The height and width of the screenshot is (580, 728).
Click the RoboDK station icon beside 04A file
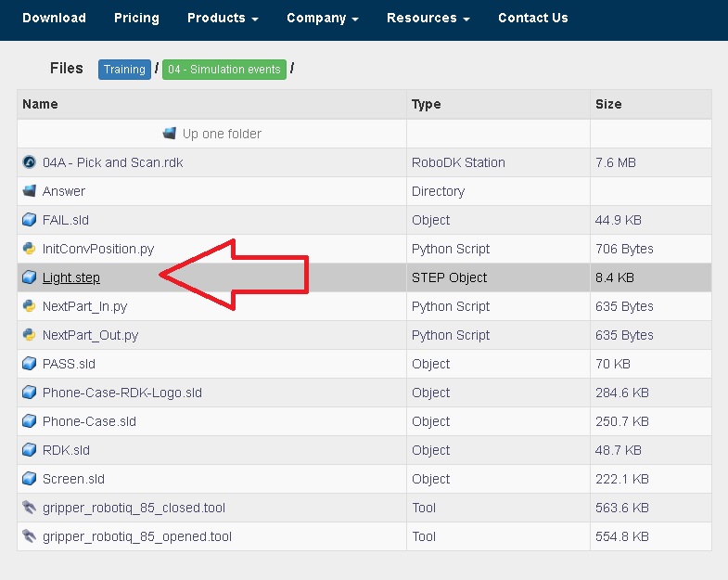click(x=29, y=162)
